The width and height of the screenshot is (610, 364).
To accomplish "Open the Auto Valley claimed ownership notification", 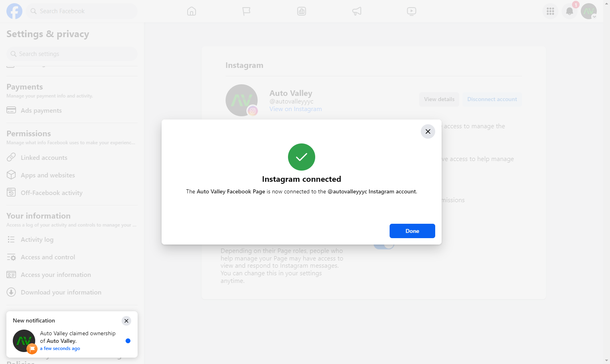I will [x=72, y=341].
